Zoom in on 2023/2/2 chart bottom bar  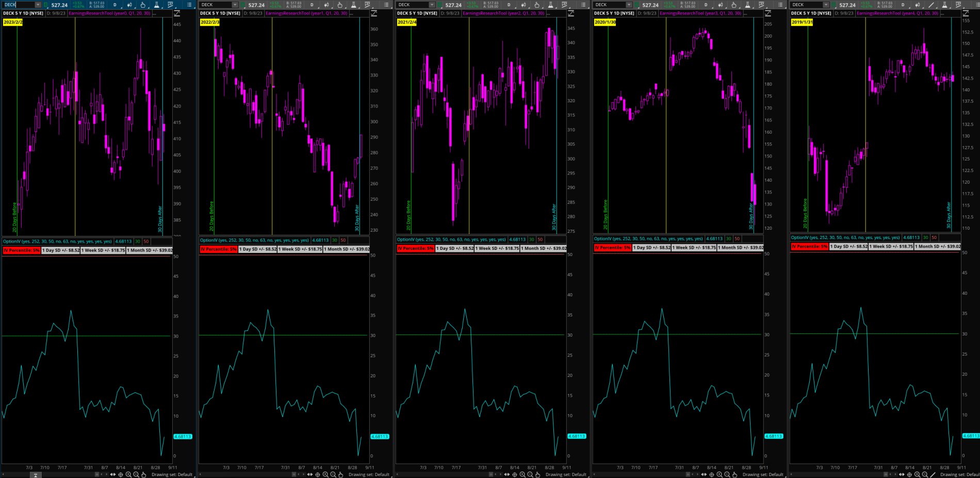point(128,474)
